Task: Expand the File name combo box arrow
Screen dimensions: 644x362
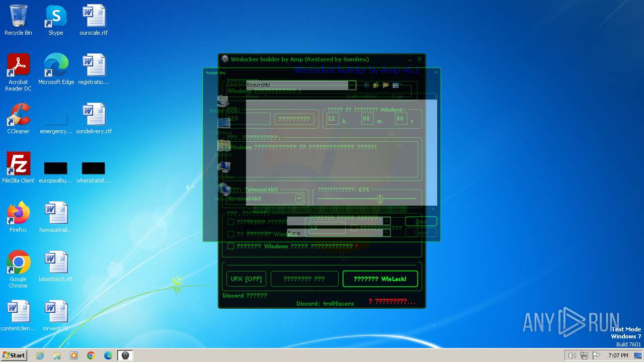Action: [x=386, y=221]
